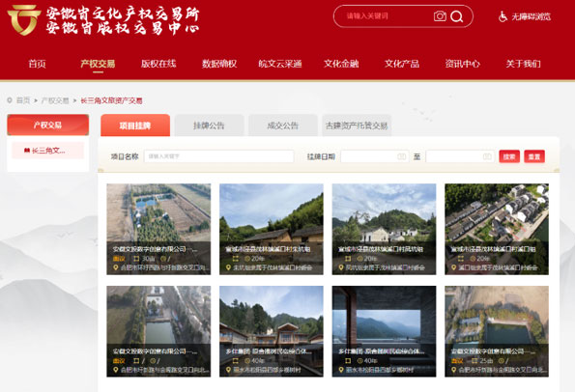Open 产权交易 navigation menu
This screenshot has width=575, height=392.
pos(98,64)
